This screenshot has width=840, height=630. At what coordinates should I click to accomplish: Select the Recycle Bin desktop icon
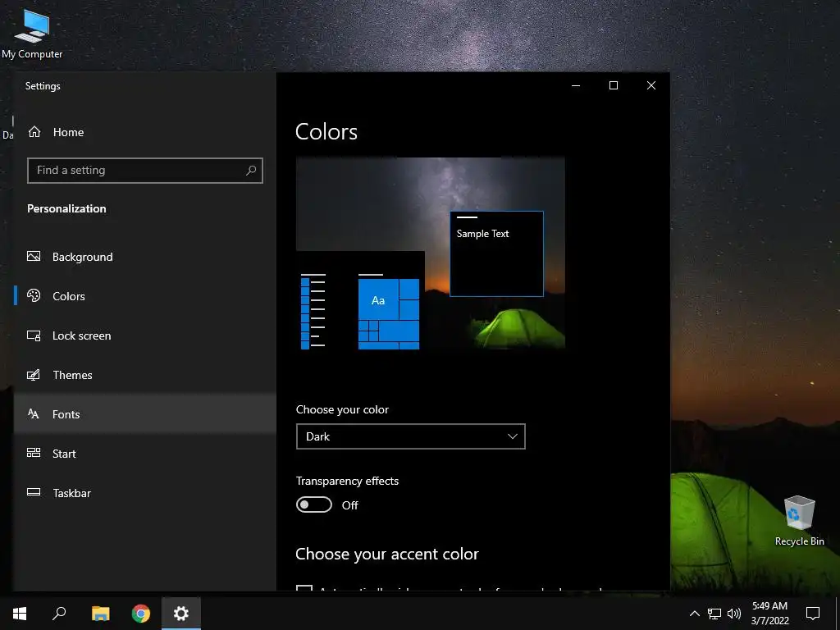coord(799,520)
